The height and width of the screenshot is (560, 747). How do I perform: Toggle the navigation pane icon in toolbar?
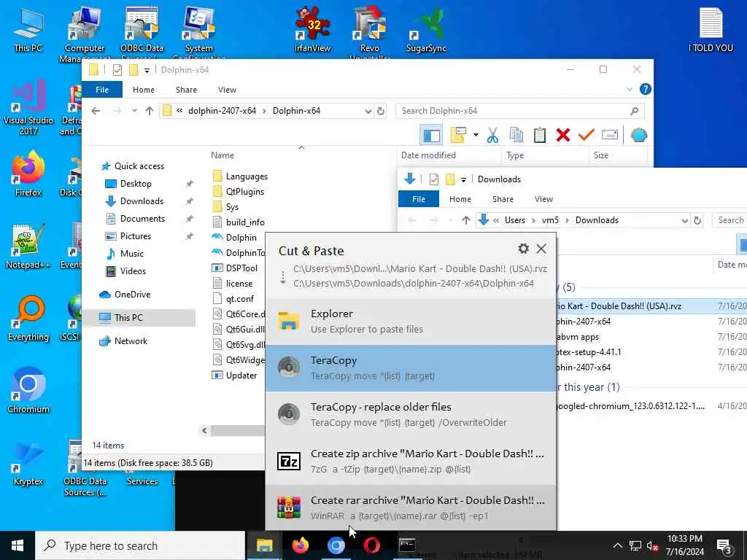click(432, 136)
